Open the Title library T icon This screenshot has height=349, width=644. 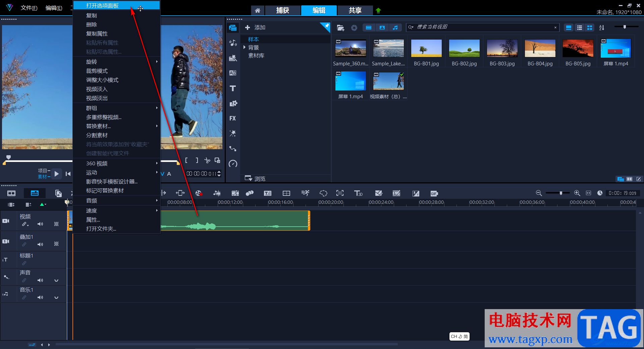point(233,88)
